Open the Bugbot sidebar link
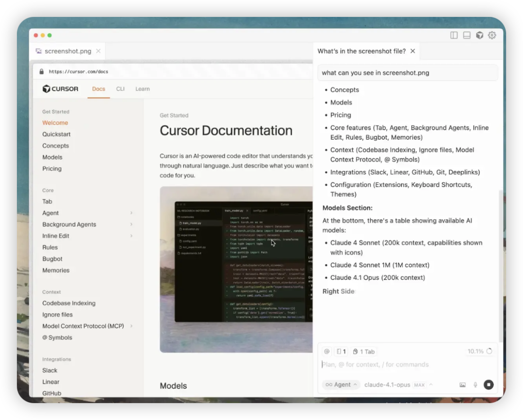Screen dimensions: 523x420 coord(52,259)
